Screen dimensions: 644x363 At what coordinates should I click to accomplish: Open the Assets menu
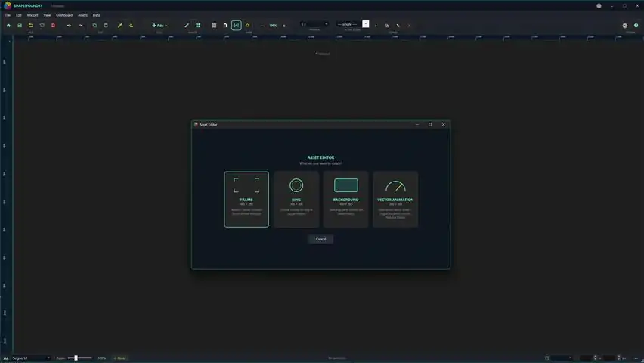[82, 15]
